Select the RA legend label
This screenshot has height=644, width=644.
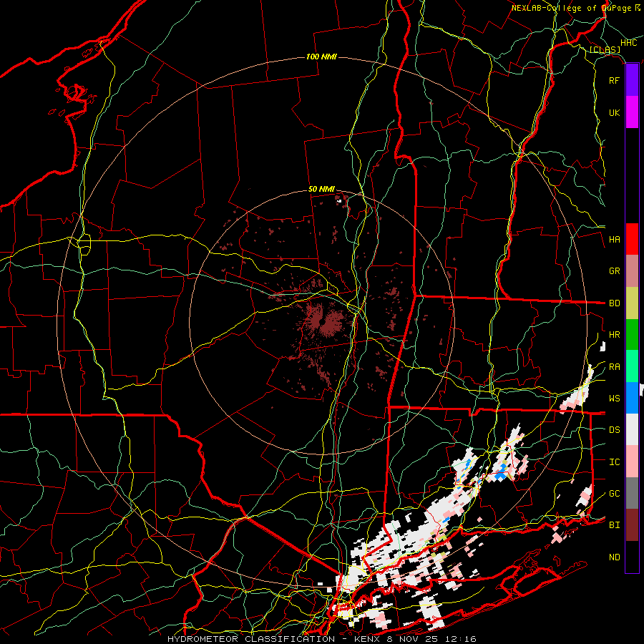[614, 367]
